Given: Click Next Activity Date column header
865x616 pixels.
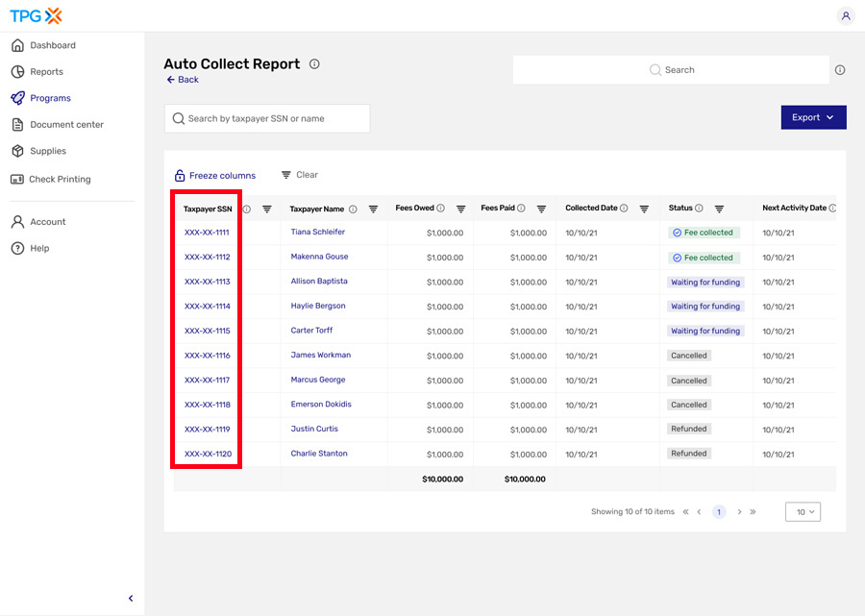Looking at the screenshot, I should [795, 208].
